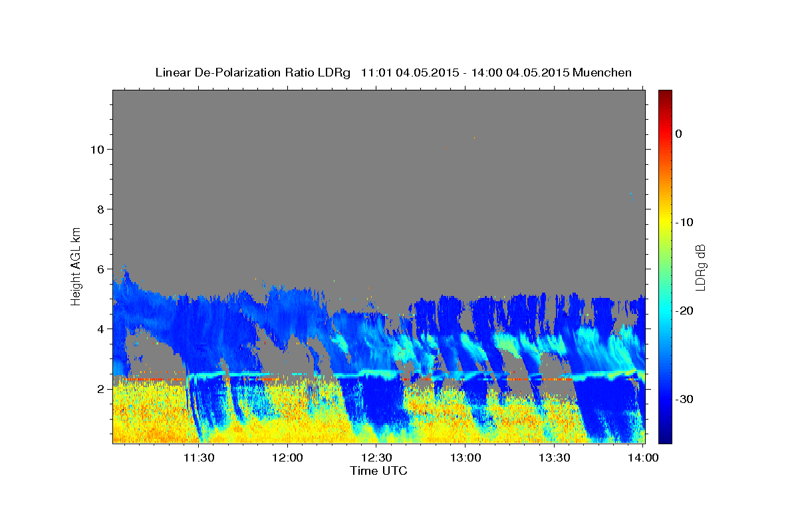Image resolution: width=798 pixels, height=532 pixels.
Task: Click the 'Time UTC' axis label
Action: click(378, 471)
